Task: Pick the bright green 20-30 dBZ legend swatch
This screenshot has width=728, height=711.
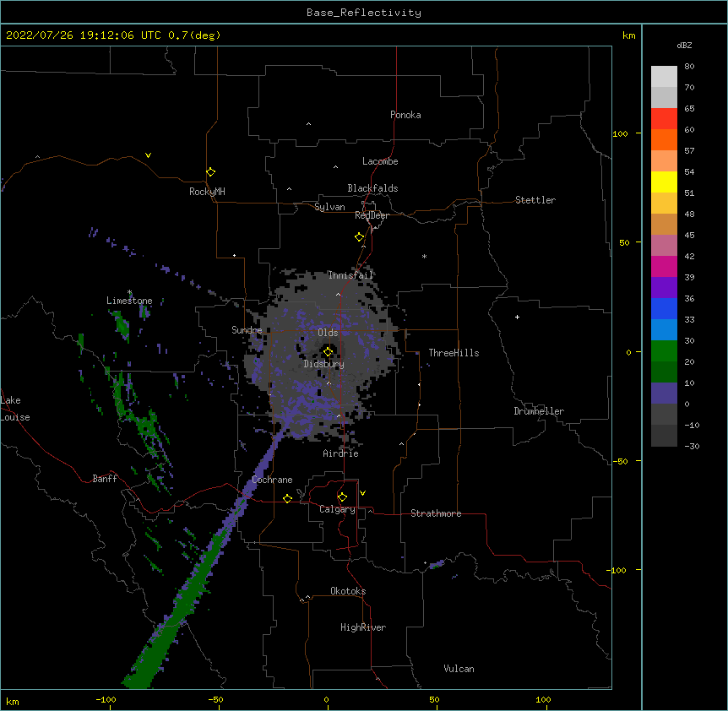Action: click(664, 351)
